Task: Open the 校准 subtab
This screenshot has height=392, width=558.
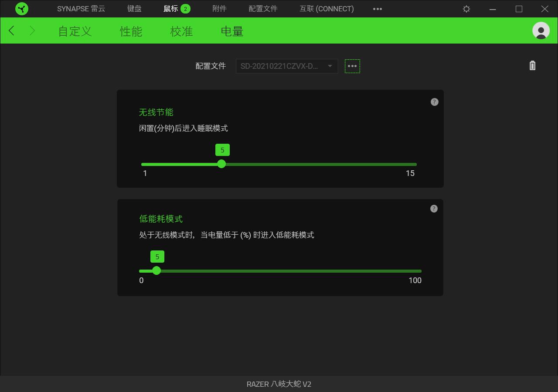Action: [181, 31]
